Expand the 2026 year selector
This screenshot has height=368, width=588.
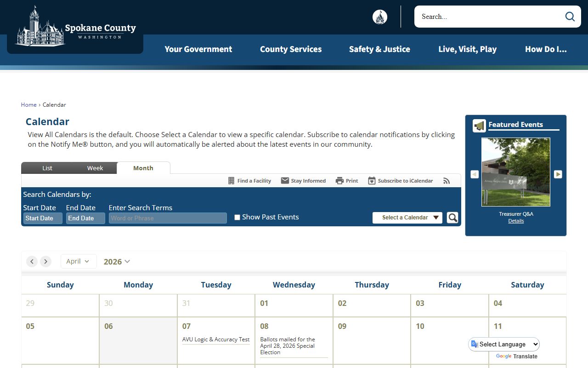pyautogui.click(x=117, y=262)
